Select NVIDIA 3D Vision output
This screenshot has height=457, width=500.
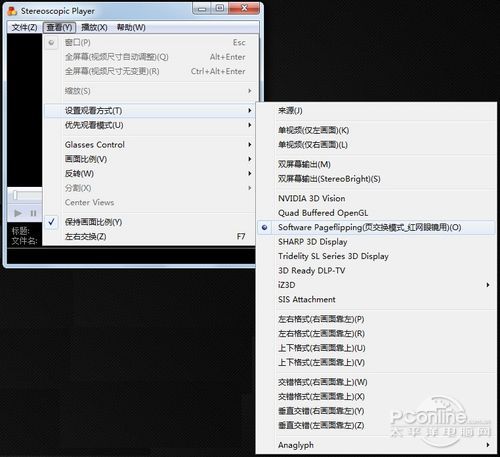tap(376, 198)
